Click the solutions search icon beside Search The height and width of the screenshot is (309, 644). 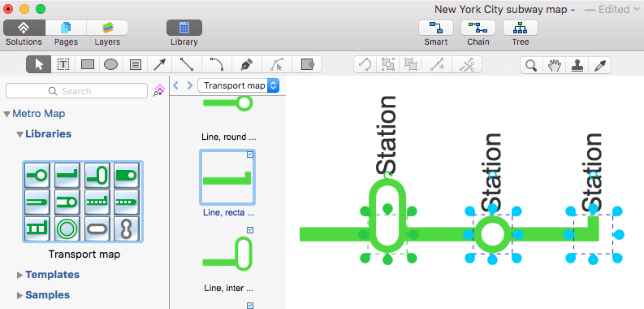158,90
